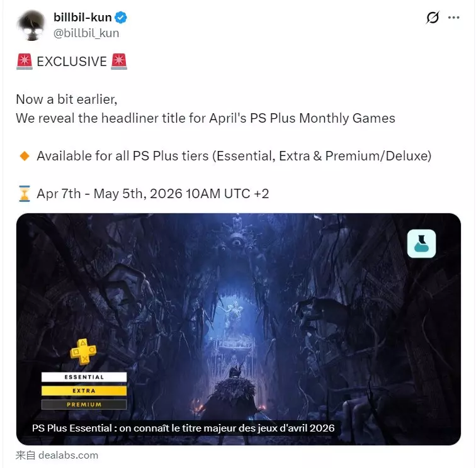This screenshot has width=476, height=468.
Task: Open the Grok slash-circle icon
Action: tap(433, 17)
